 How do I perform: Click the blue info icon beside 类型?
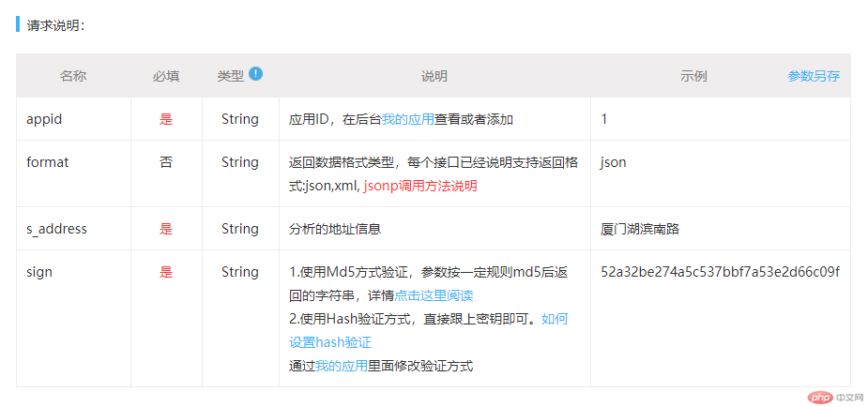click(x=256, y=73)
